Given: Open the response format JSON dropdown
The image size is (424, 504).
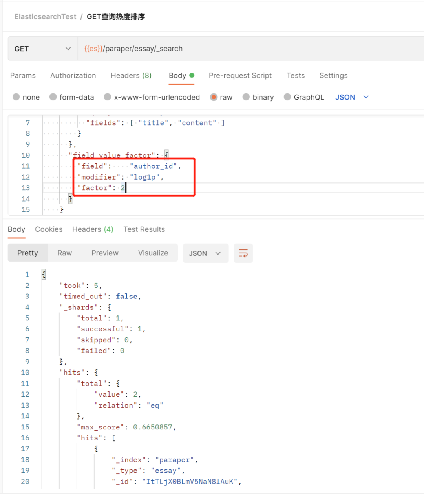Looking at the screenshot, I should [205, 253].
